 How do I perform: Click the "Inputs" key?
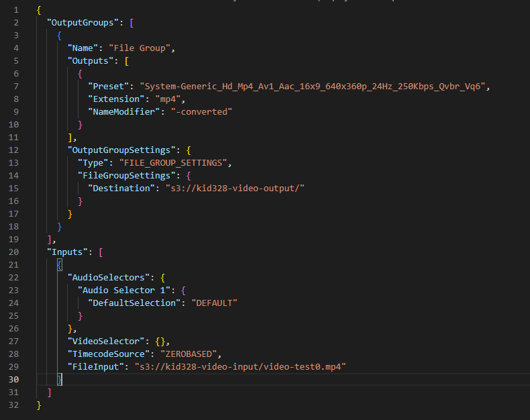(67, 252)
